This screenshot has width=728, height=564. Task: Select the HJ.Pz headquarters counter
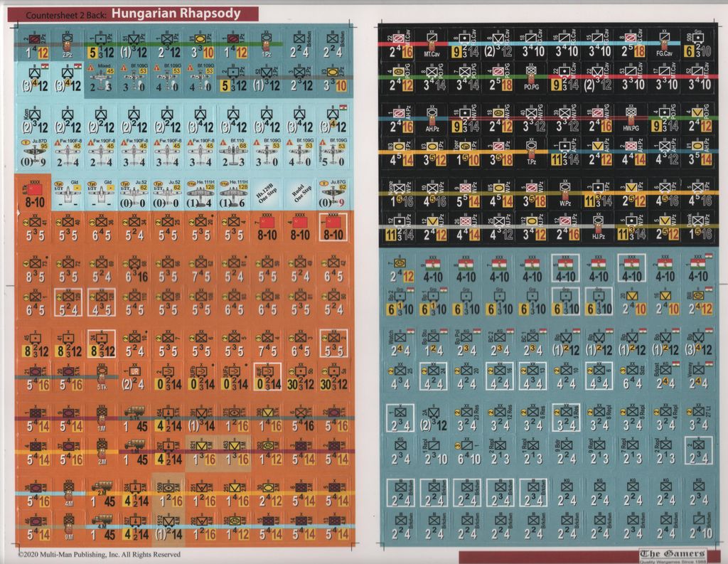[598, 227]
